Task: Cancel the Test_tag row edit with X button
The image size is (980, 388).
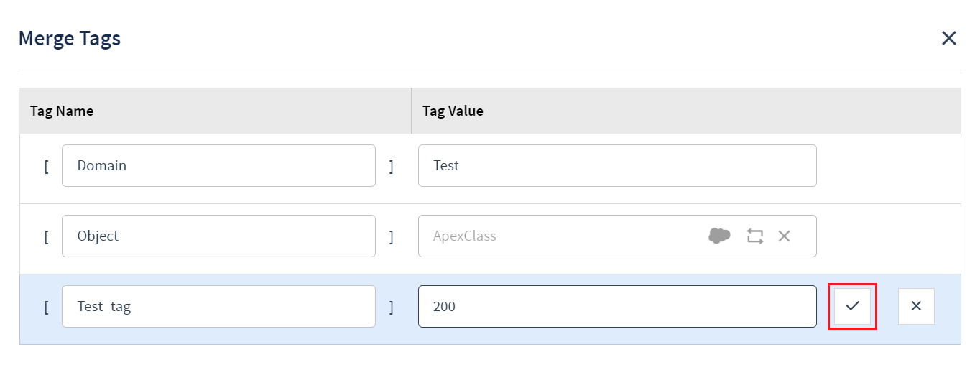Action: click(x=916, y=306)
